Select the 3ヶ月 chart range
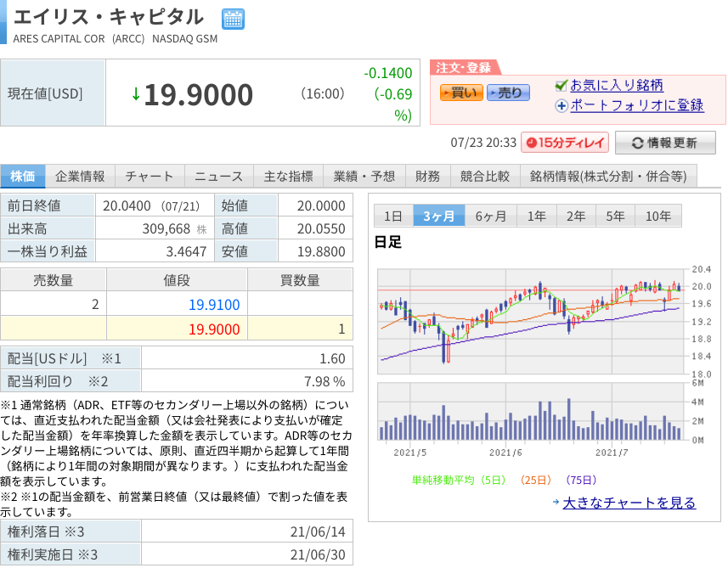Viewport: 728px width, 568px height. (438, 216)
